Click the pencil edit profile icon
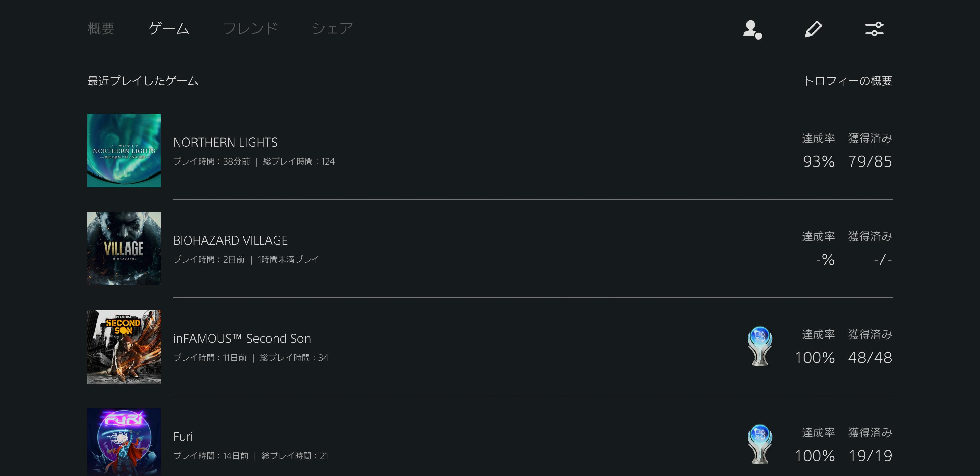This screenshot has height=476, width=980. tap(813, 29)
